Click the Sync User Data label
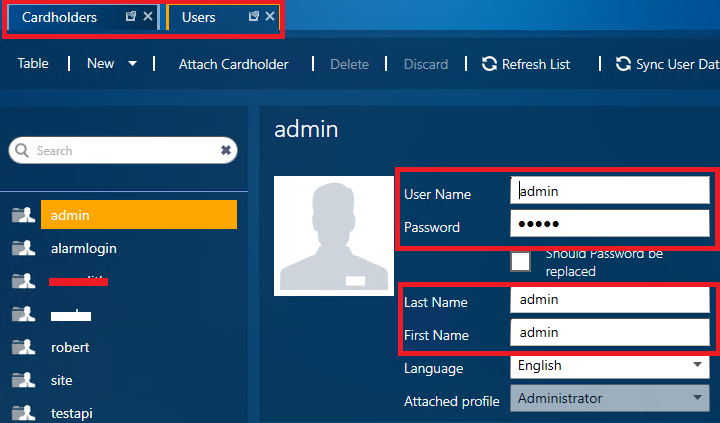Viewport: 720px width, 423px height. 678,64
